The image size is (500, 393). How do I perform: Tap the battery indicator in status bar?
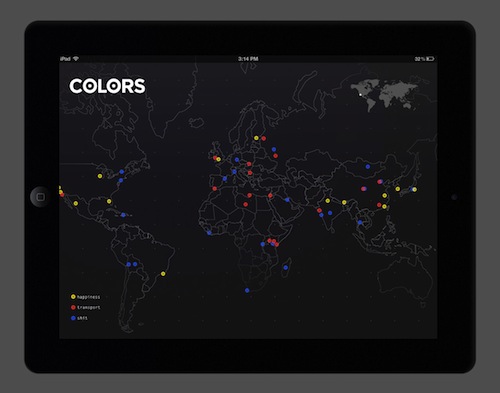[x=430, y=59]
